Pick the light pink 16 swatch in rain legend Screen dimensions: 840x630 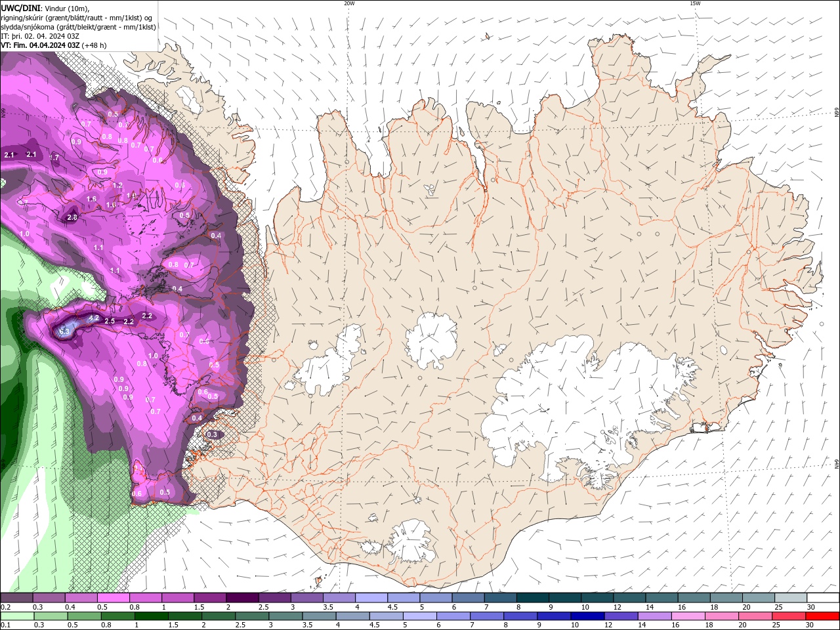[688, 616]
